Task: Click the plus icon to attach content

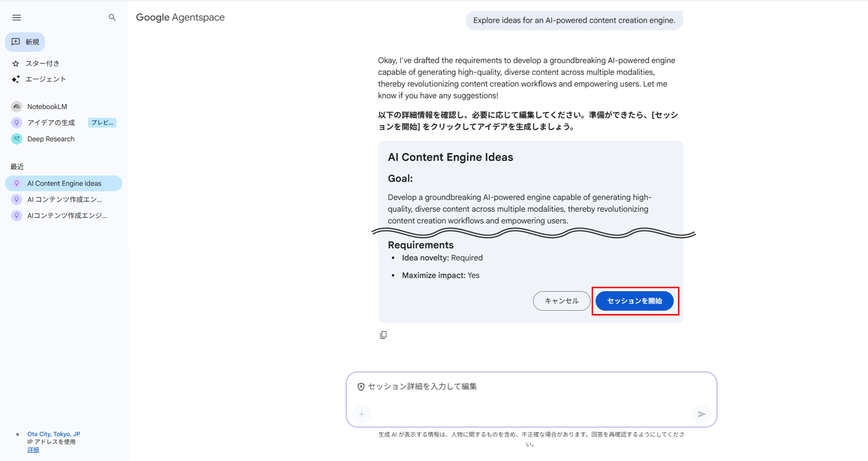Action: (361, 414)
